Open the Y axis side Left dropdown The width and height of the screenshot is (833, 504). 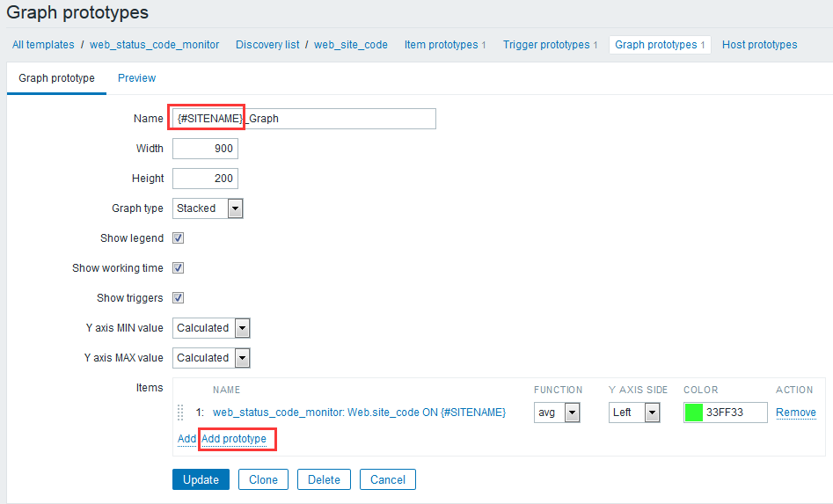coord(634,413)
